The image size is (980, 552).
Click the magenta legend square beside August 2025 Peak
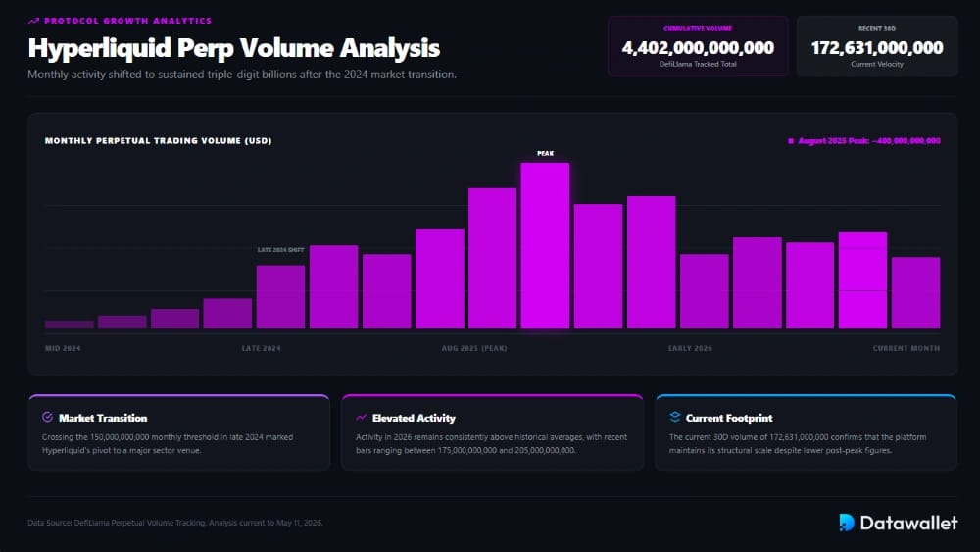[791, 141]
